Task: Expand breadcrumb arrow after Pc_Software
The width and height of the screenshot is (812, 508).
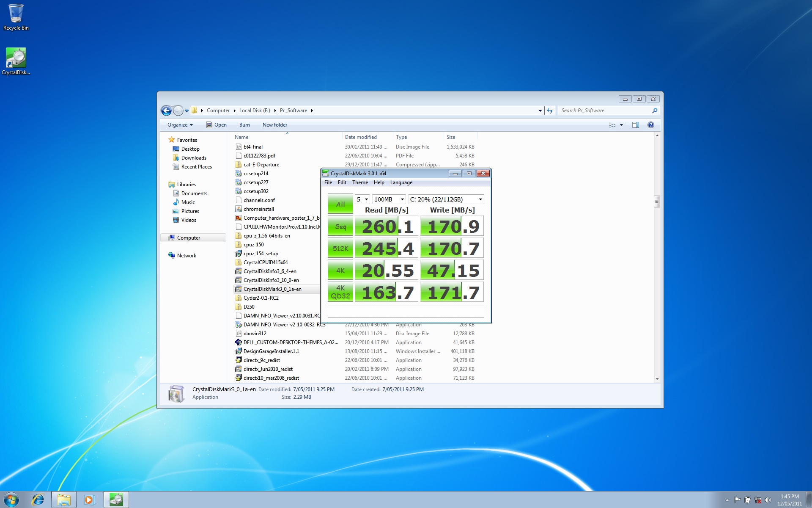Action: tap(312, 110)
